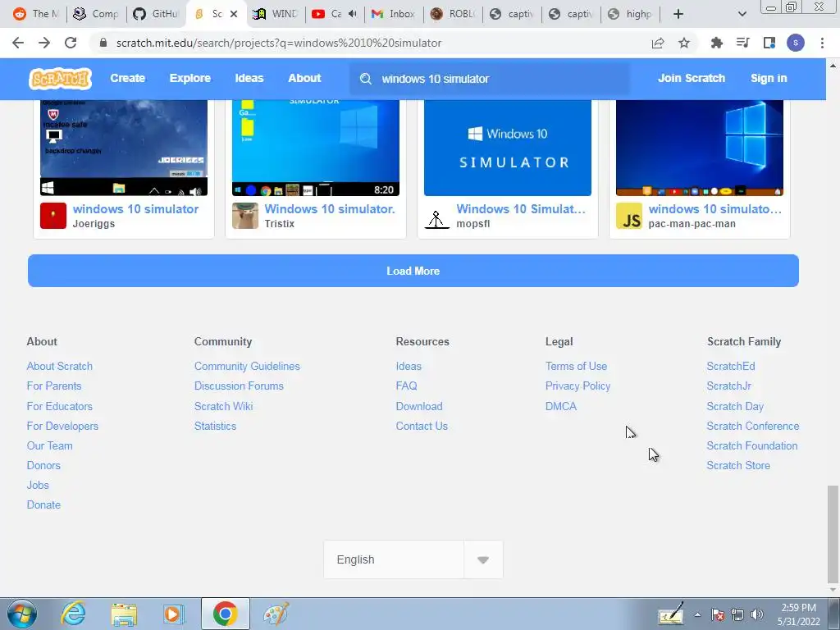Open the Contact Us link

[x=422, y=426]
